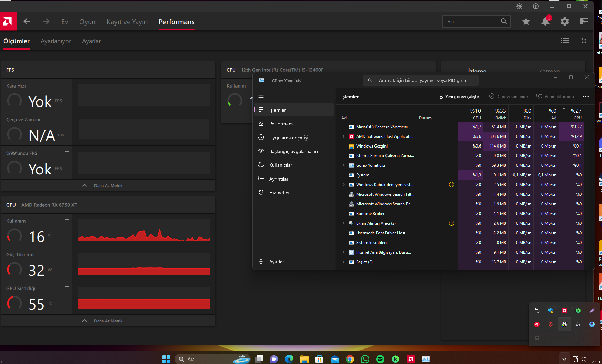Open the Kayıt ve Yayın tab
Image resolution: width=602 pixels, height=364 pixels.
[x=127, y=22]
